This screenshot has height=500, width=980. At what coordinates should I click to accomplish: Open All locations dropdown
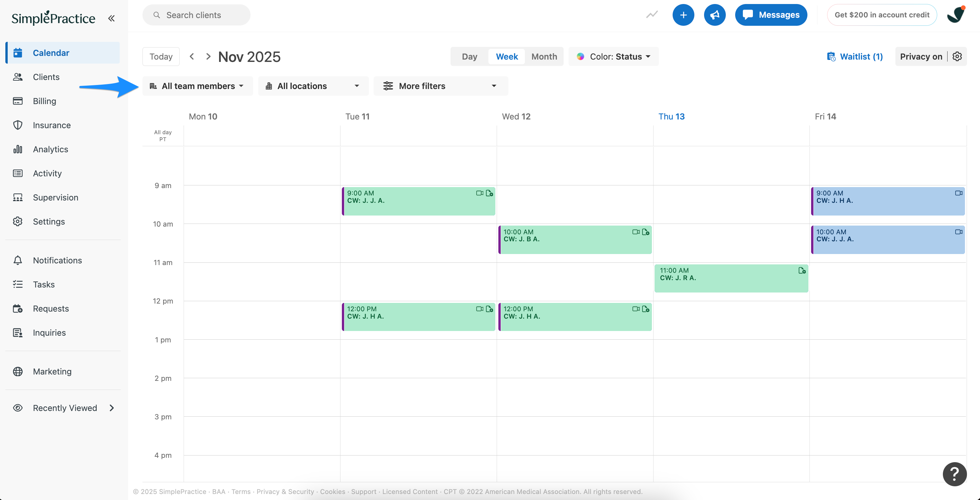(x=313, y=86)
